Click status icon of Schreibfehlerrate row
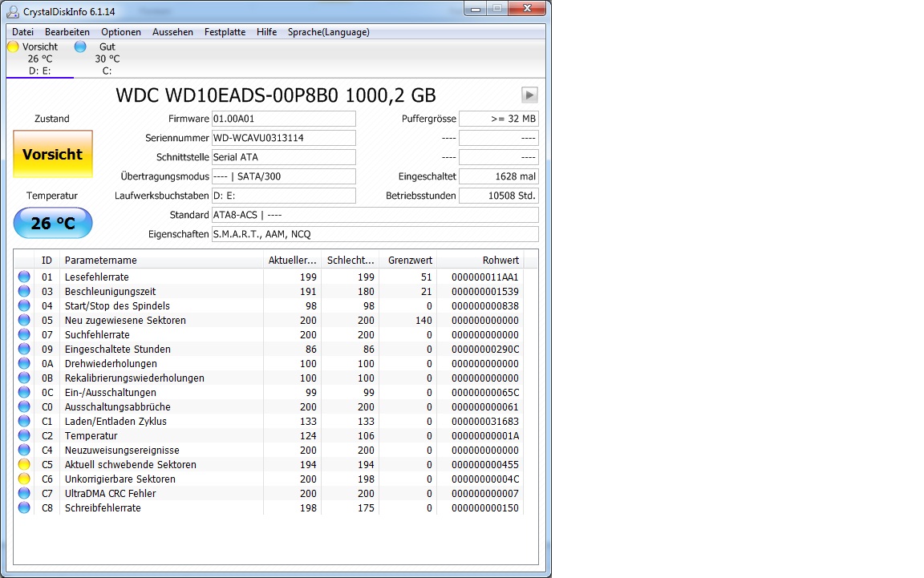This screenshot has height=578, width=924. pyautogui.click(x=23, y=507)
